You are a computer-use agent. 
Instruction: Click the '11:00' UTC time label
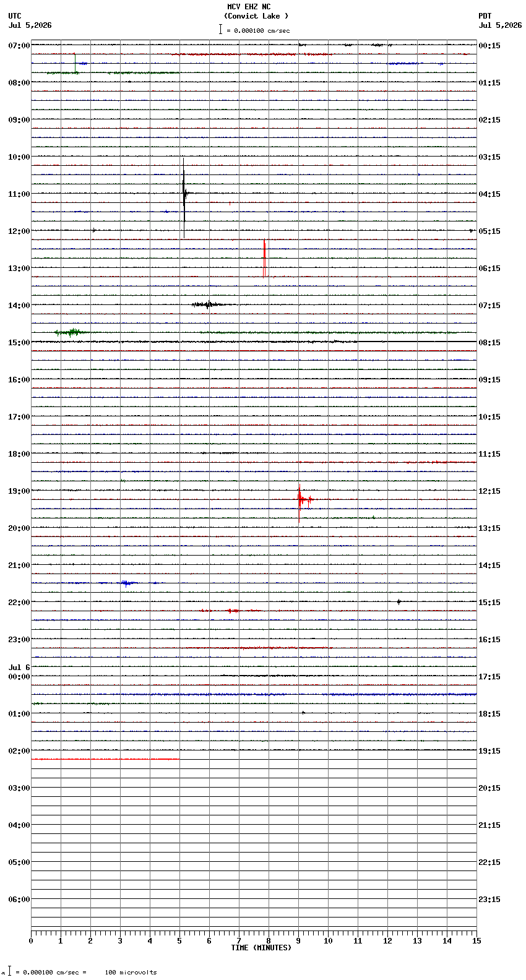19,194
